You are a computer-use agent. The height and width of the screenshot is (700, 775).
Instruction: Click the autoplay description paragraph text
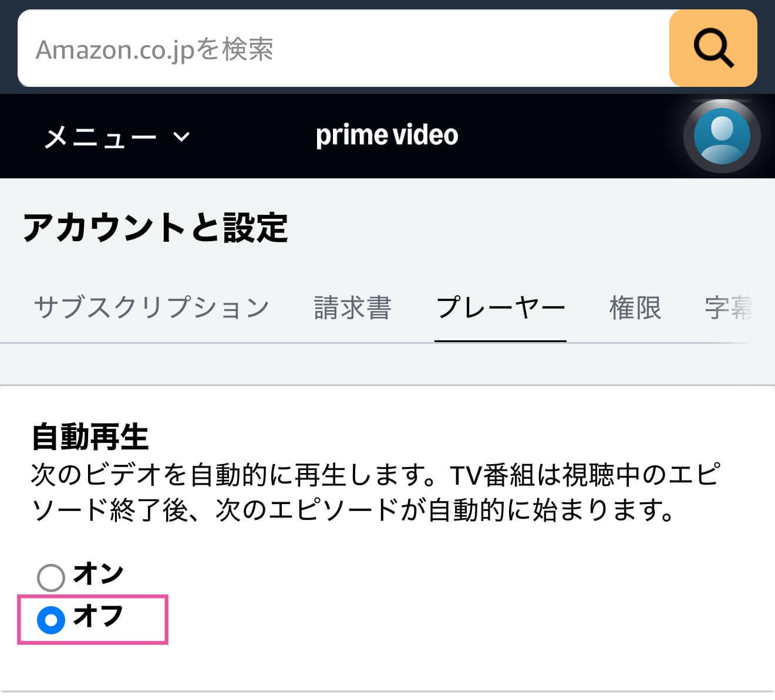376,492
